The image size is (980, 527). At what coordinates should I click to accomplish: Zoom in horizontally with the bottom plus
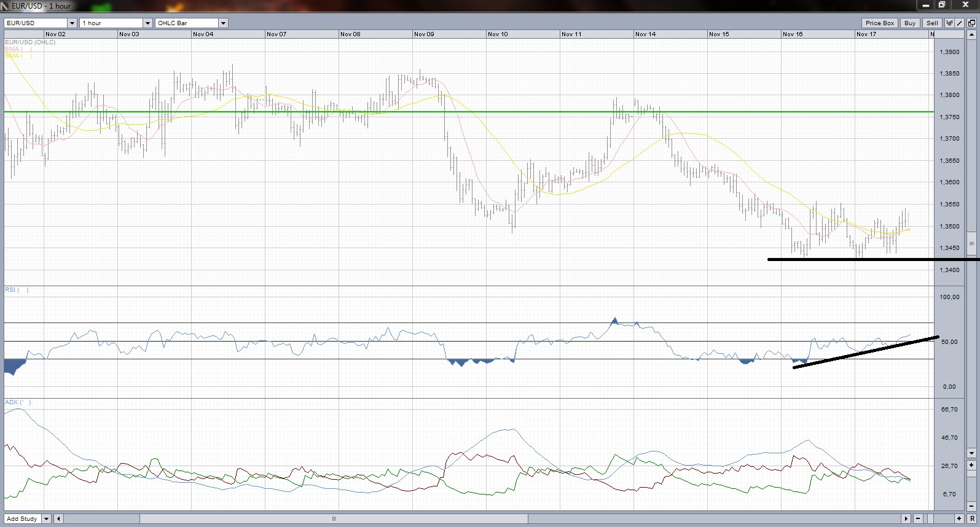tap(958, 519)
